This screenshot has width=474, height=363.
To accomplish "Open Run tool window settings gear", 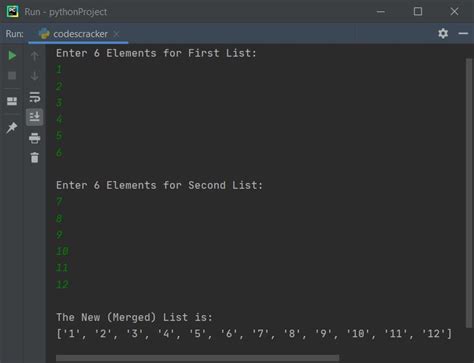I will point(443,33).
